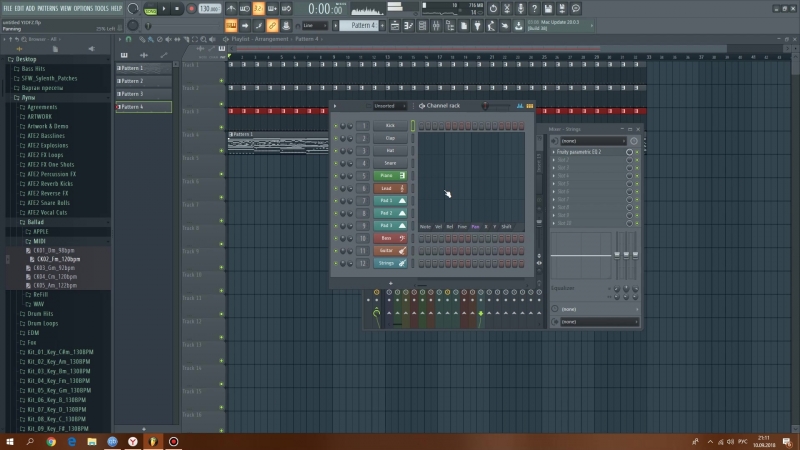The image size is (800, 450).
Task: Click the red Record button
Action: 191,9
